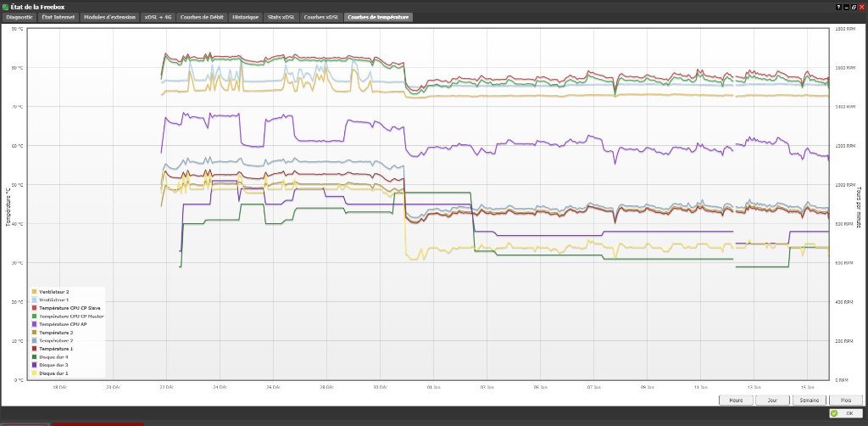Hide the Température 1 curve
This screenshot has width=868, height=426.
52,349
